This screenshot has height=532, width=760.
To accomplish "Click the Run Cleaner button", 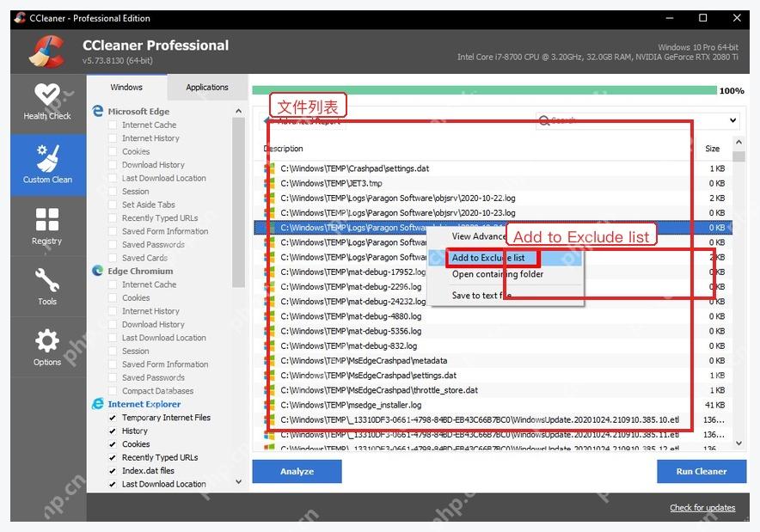I will click(702, 472).
